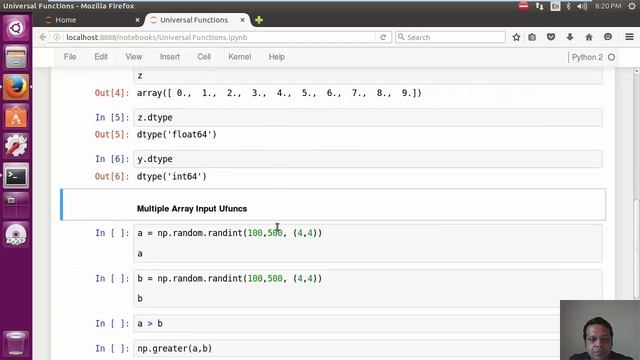Reload the page with refresh icon
The height and width of the screenshot is (360, 640).
pos(383,37)
